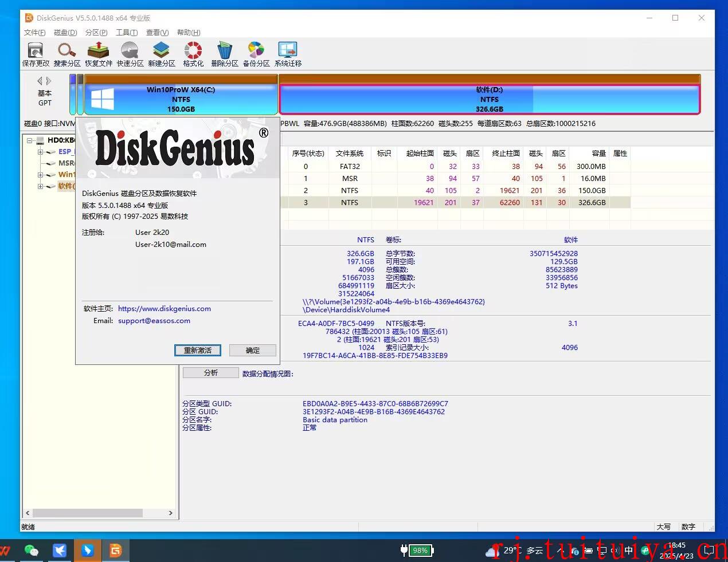
Task: Open the 帮助(H) menu
Action: pyautogui.click(x=189, y=33)
